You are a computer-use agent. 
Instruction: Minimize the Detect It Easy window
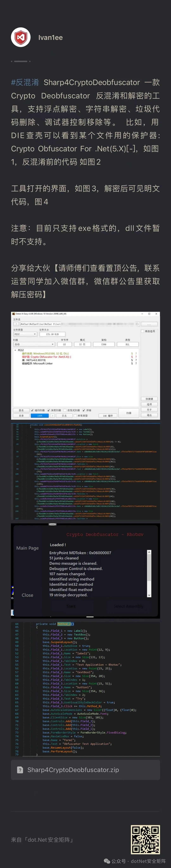click(142, 314)
